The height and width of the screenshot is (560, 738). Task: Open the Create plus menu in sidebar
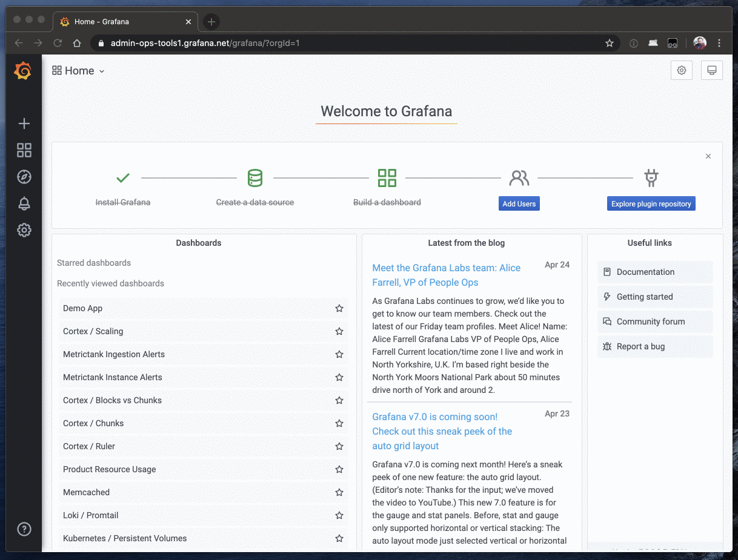coord(24,124)
